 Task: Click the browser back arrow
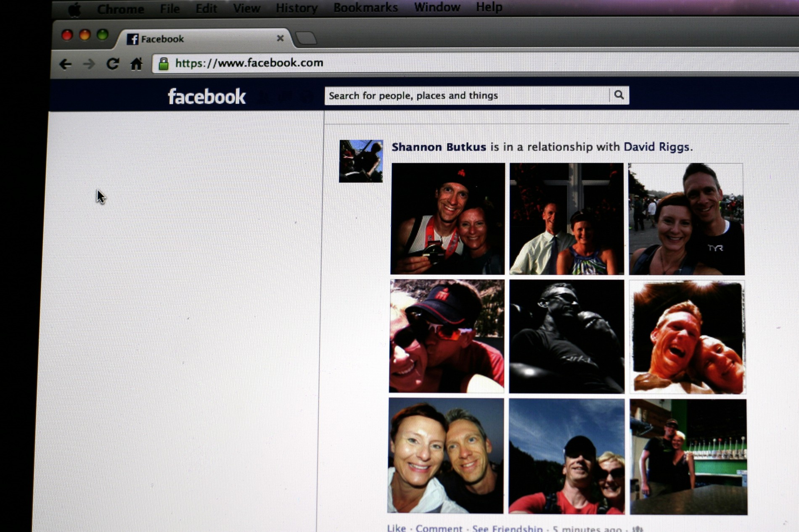pos(66,64)
